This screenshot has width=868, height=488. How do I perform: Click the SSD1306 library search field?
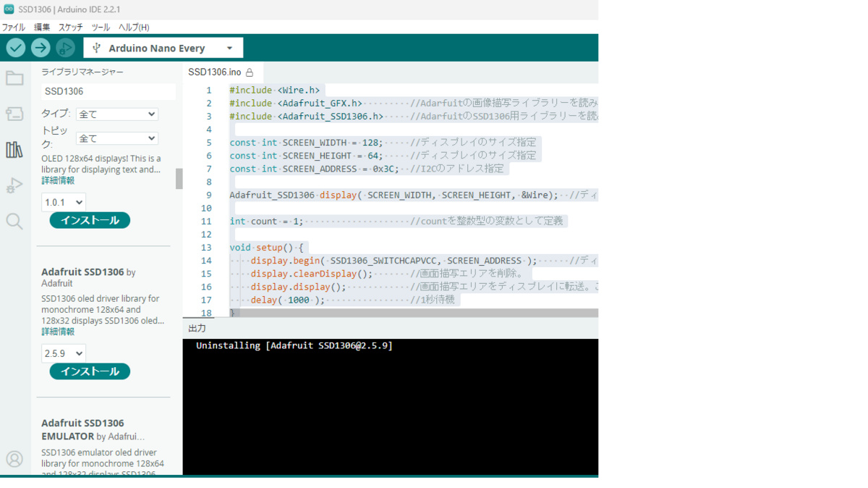pos(107,91)
